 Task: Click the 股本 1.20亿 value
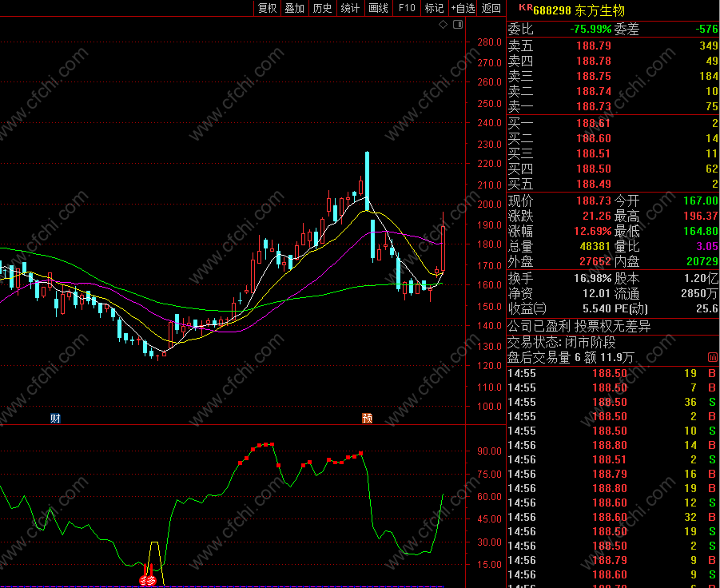pos(701,278)
